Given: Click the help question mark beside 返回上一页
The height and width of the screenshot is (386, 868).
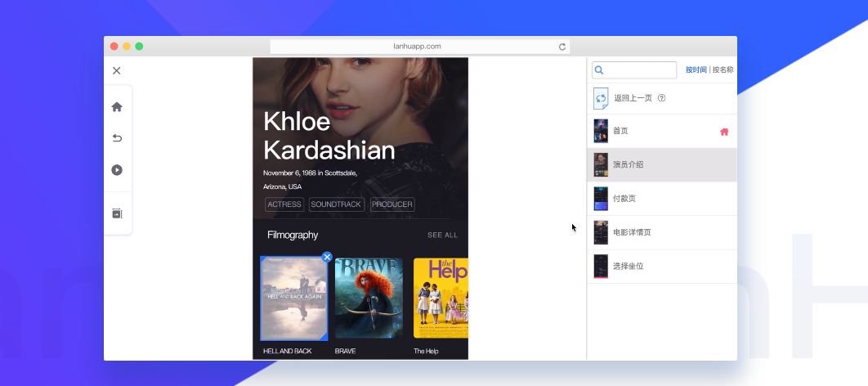Looking at the screenshot, I should click(661, 98).
